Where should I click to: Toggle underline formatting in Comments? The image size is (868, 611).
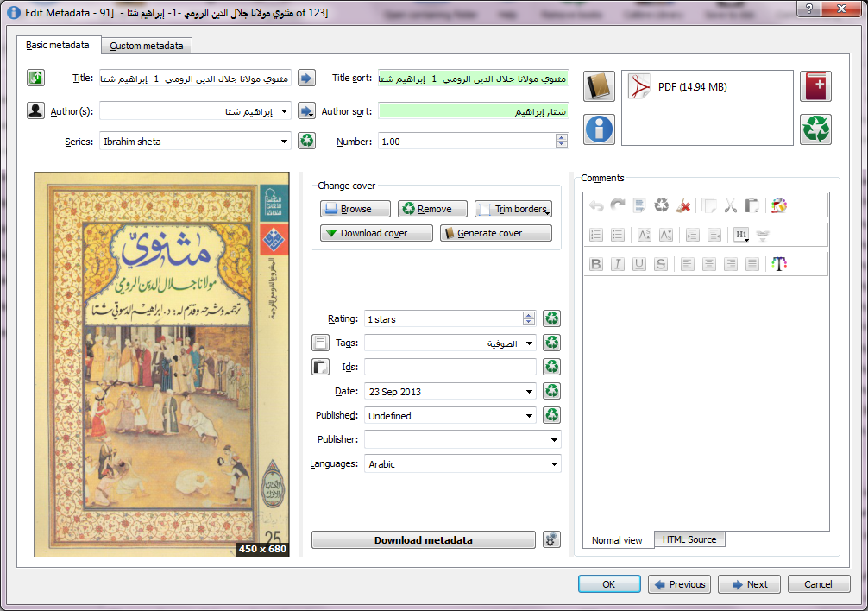[x=639, y=264]
